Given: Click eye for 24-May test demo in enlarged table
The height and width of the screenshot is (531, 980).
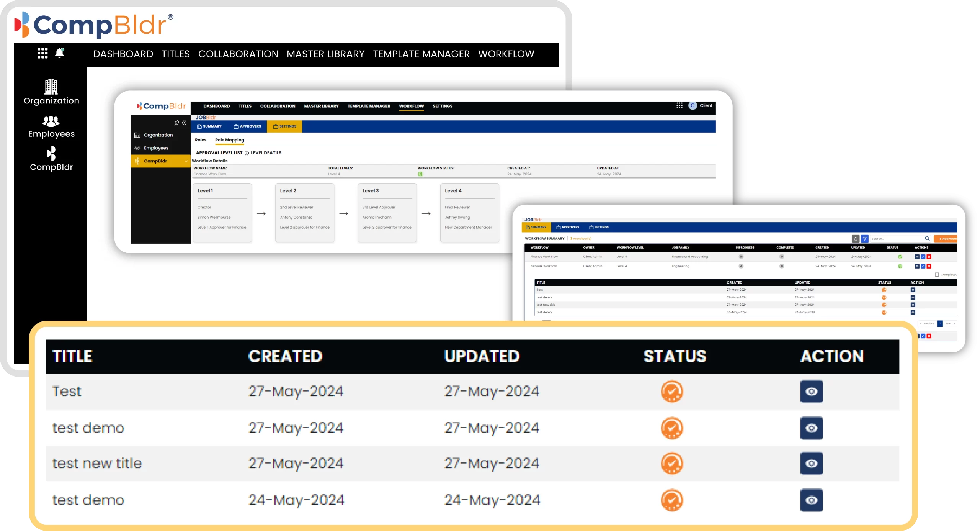Looking at the screenshot, I should (811, 500).
